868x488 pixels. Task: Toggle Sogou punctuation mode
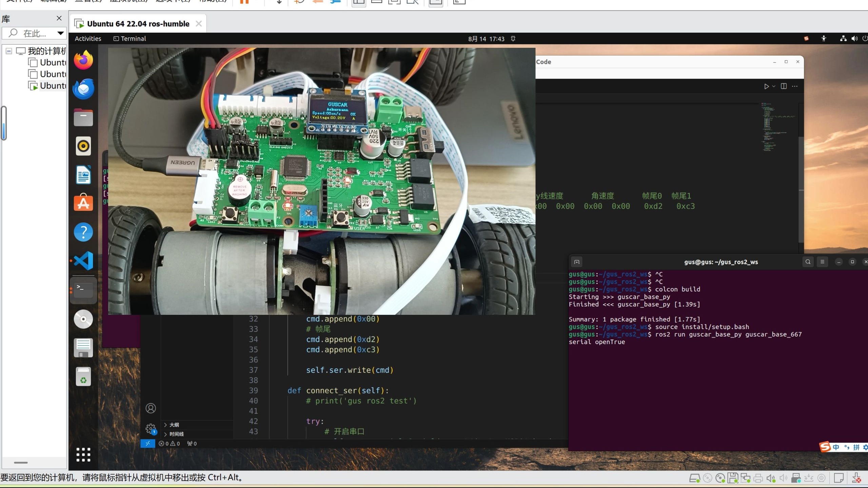[x=847, y=447]
